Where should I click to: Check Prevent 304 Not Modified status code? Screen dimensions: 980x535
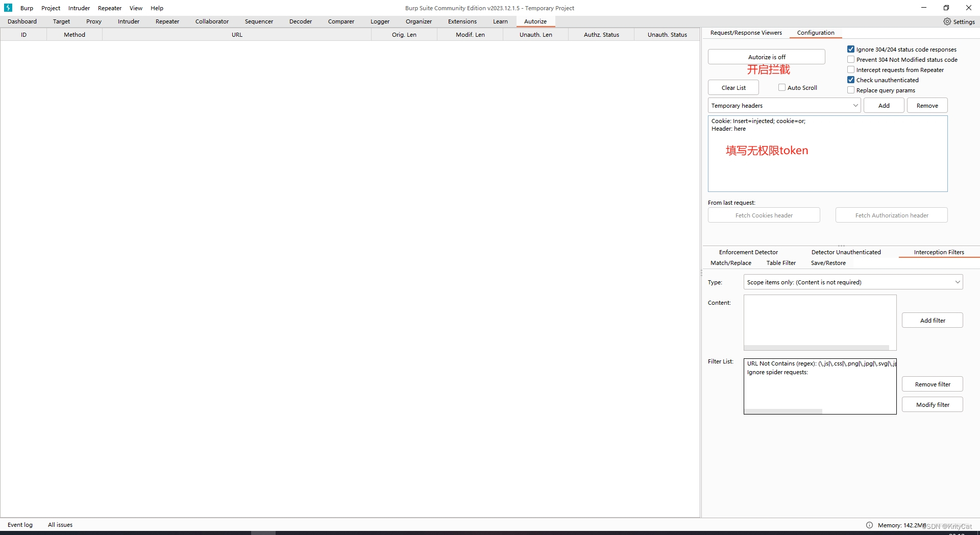click(851, 59)
